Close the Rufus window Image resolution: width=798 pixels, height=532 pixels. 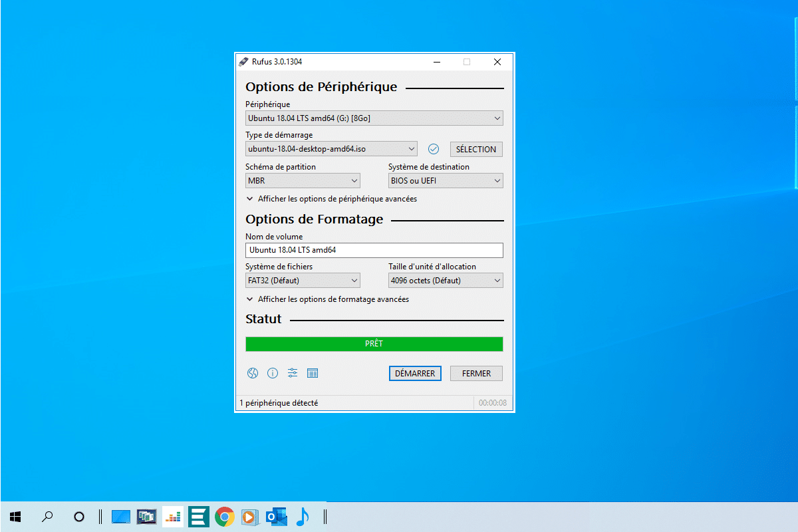pos(497,62)
